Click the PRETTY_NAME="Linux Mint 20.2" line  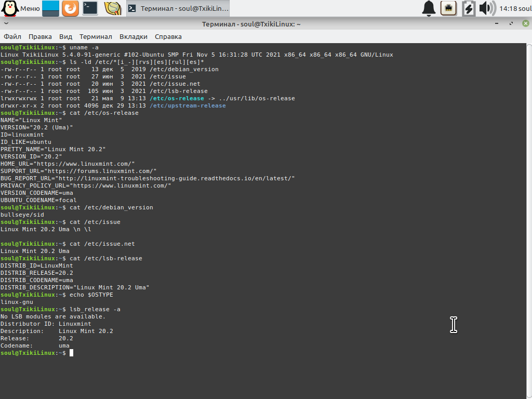click(x=53, y=149)
